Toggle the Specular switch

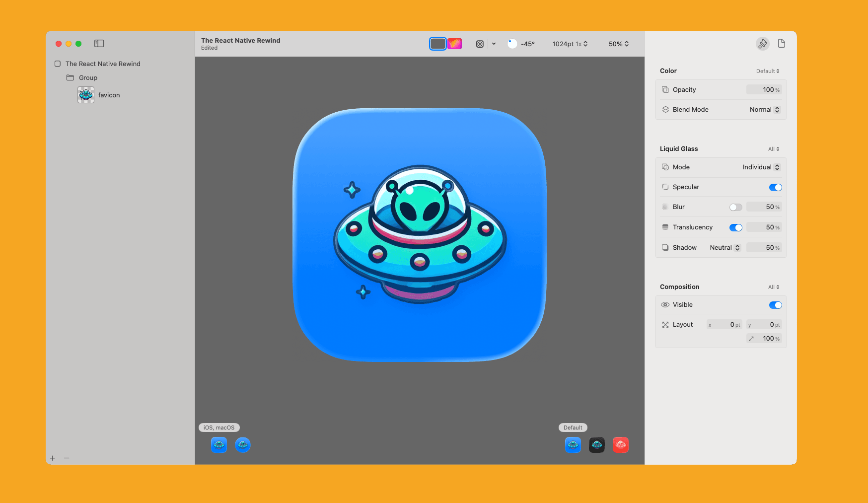pyautogui.click(x=775, y=187)
